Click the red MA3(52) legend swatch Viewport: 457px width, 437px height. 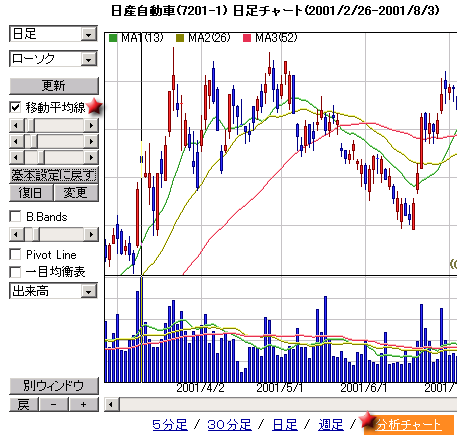click(247, 38)
